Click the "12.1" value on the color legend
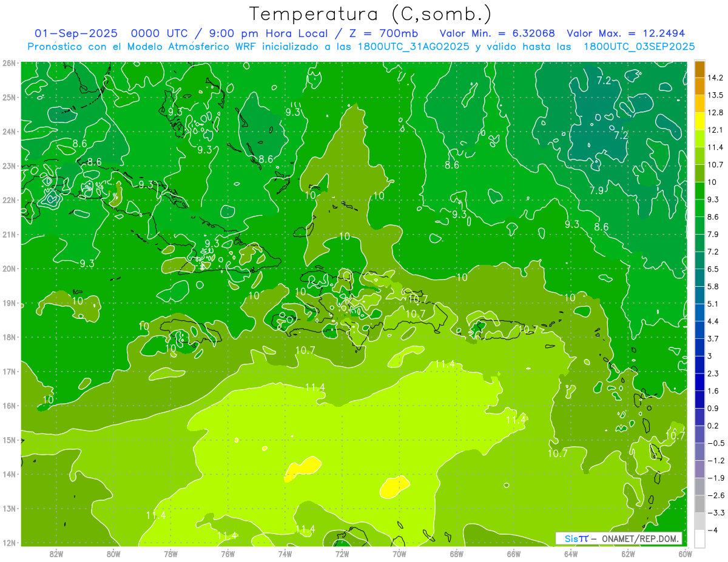 coord(716,130)
